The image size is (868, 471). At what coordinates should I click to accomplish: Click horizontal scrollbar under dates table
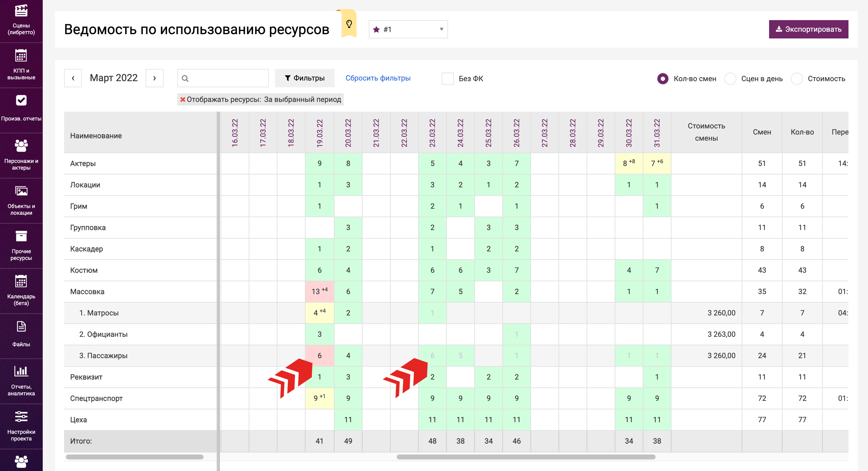click(x=526, y=457)
